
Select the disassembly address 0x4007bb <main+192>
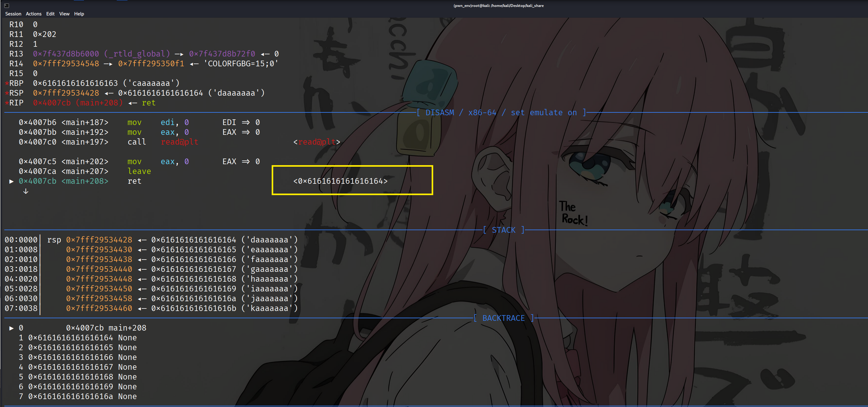(64, 132)
